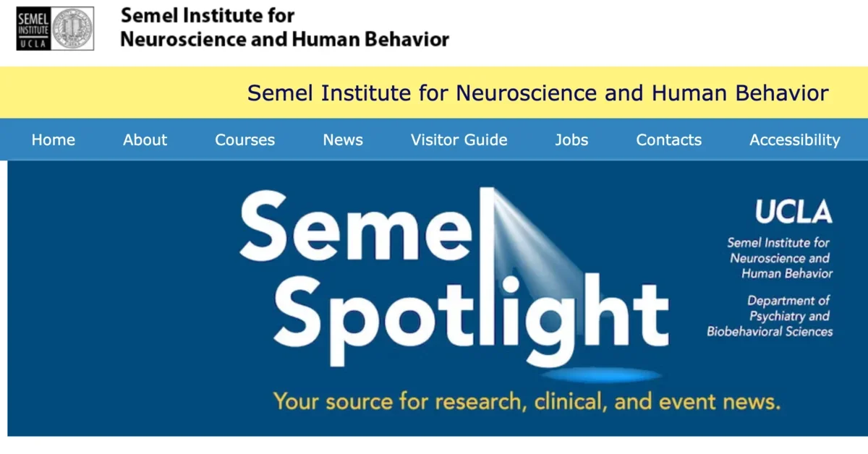This screenshot has height=454, width=868.
Task: Open the Visitor Guide page
Action: pyautogui.click(x=459, y=140)
